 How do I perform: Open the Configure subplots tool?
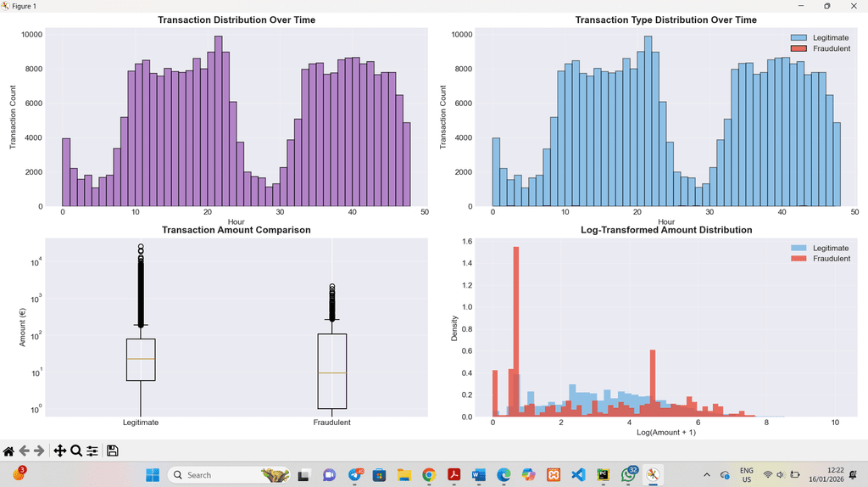(x=92, y=451)
